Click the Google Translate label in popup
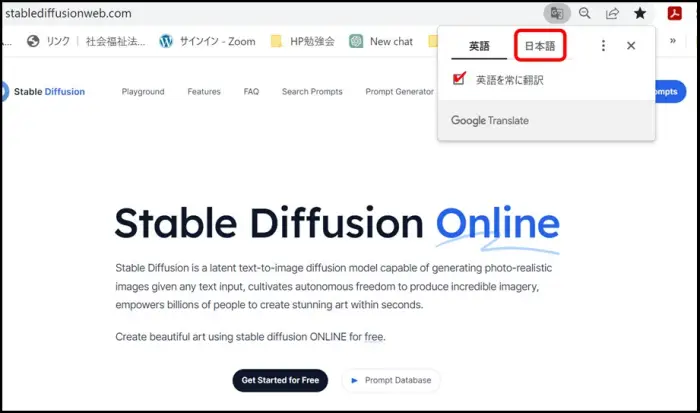 tap(490, 121)
